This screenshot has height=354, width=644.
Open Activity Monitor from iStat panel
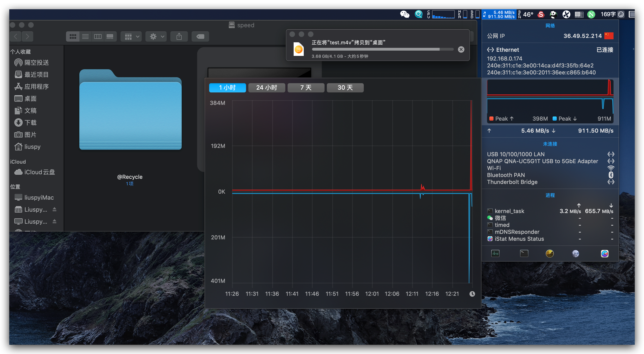coord(495,254)
